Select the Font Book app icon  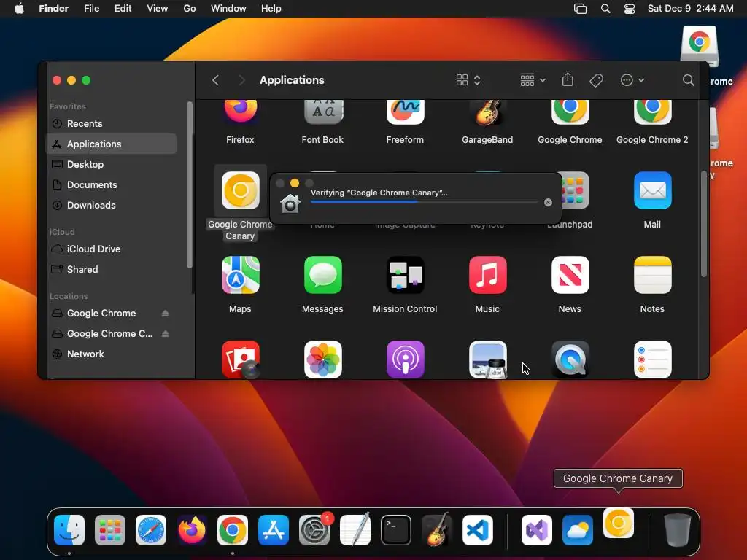[323, 112]
